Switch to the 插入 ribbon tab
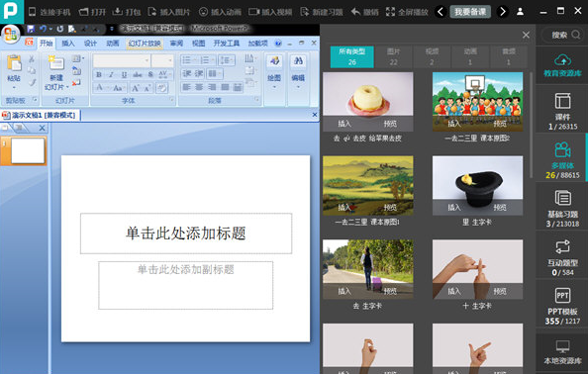588x374 pixels. coord(68,44)
